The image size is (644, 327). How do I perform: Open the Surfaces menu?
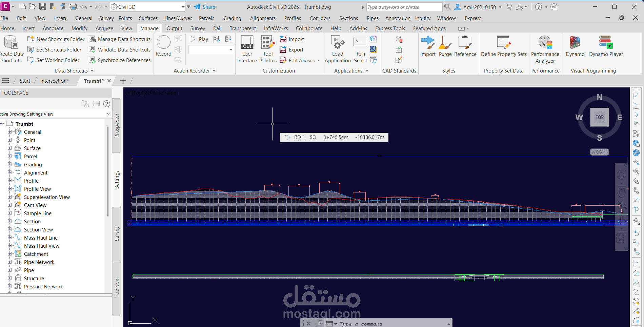[148, 18]
